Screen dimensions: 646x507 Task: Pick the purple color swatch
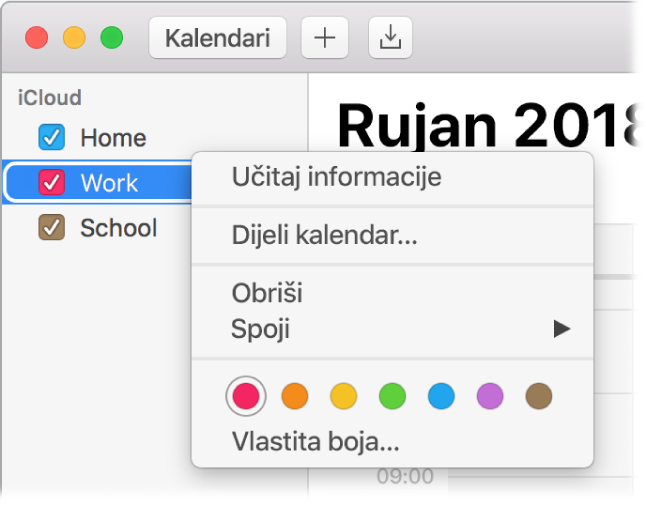pos(490,396)
